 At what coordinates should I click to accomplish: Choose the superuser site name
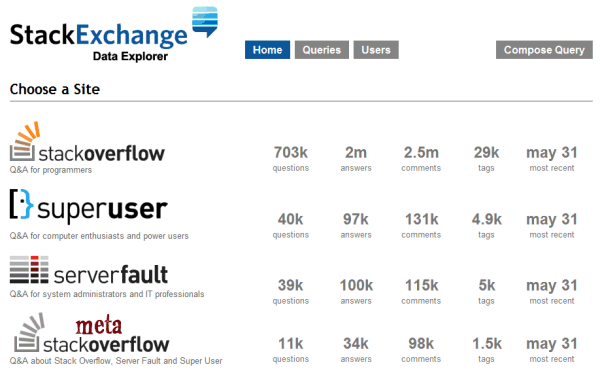[102, 210]
